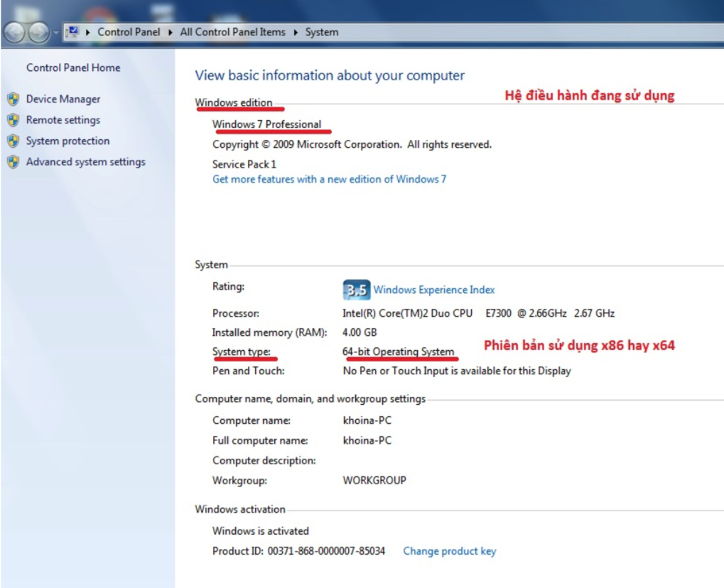724x588 pixels.
Task: Click the Copyright 2009 Microsoft Corporation text
Action: (x=352, y=144)
